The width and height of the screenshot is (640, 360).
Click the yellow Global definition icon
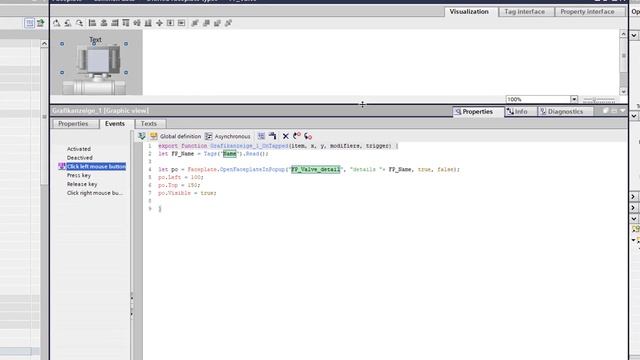click(153, 136)
